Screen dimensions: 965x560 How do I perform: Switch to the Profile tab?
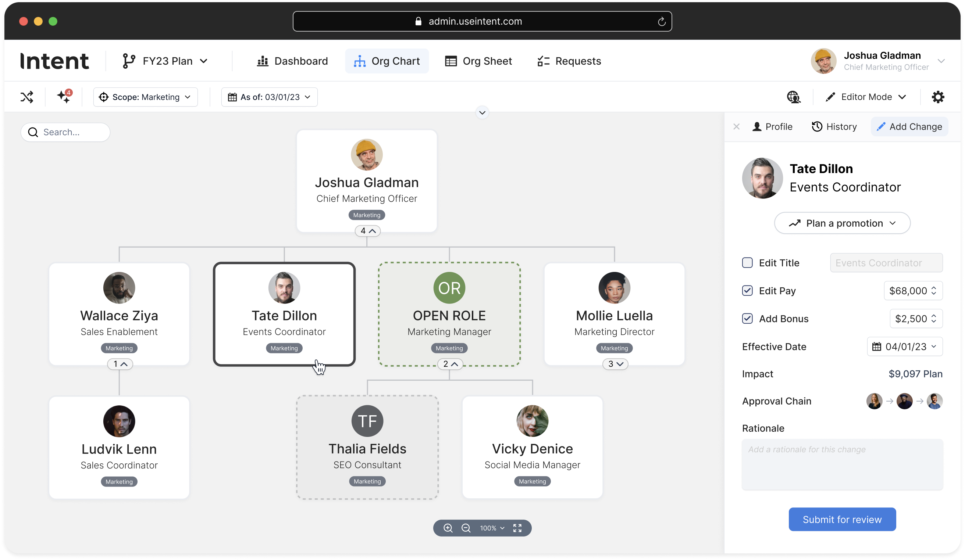[x=772, y=127]
